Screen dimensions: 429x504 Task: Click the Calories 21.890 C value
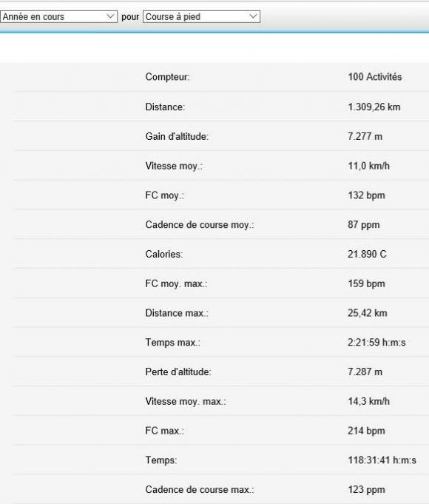click(x=367, y=255)
